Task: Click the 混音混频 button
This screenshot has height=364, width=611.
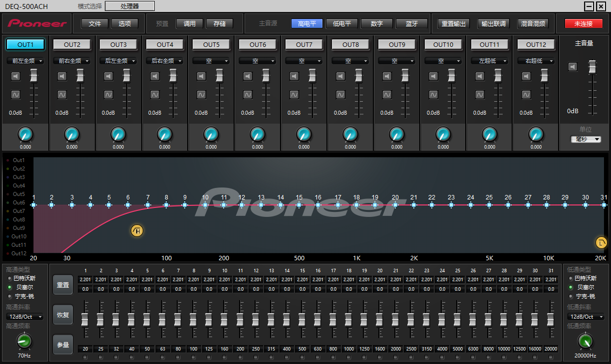Action: (534, 23)
